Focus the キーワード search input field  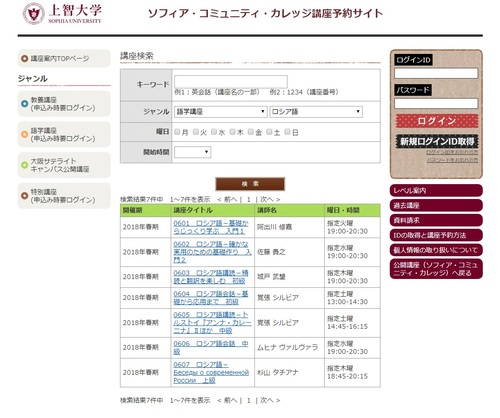[231, 82]
